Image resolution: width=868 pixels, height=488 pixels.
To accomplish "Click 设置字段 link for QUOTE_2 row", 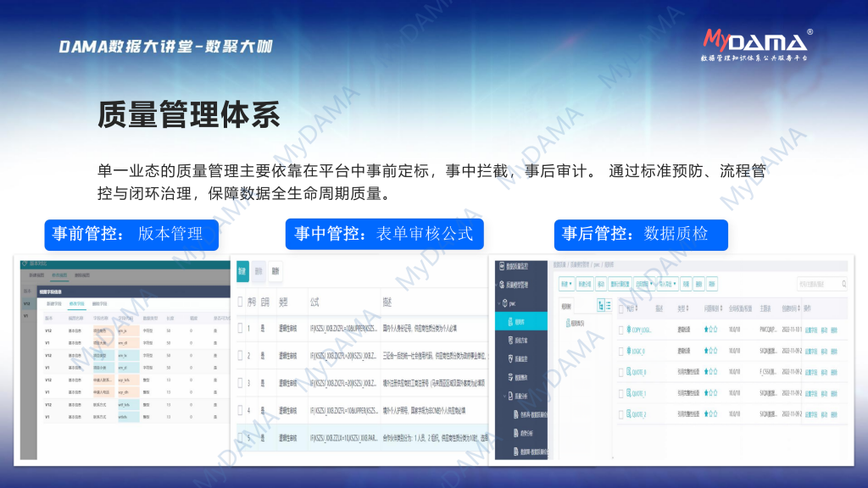I will (811, 414).
